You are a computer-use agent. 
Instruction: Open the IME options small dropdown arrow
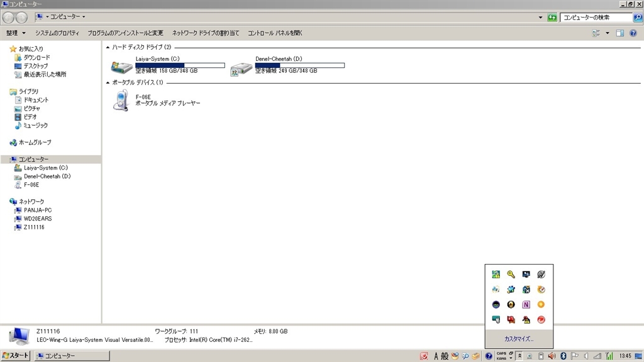511,358
